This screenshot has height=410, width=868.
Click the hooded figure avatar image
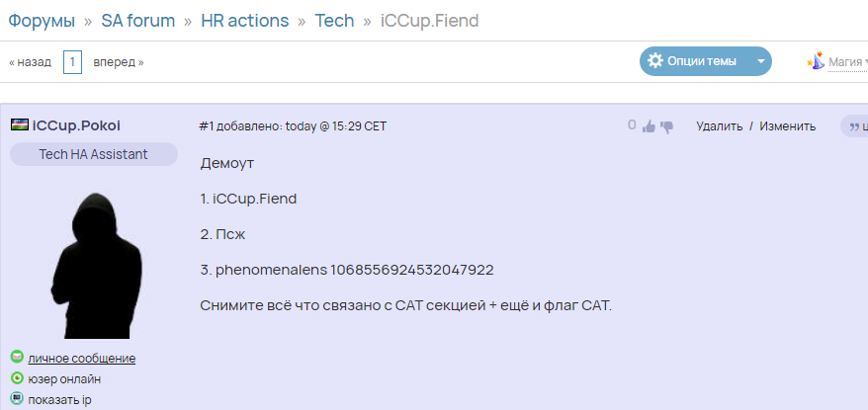[96, 266]
